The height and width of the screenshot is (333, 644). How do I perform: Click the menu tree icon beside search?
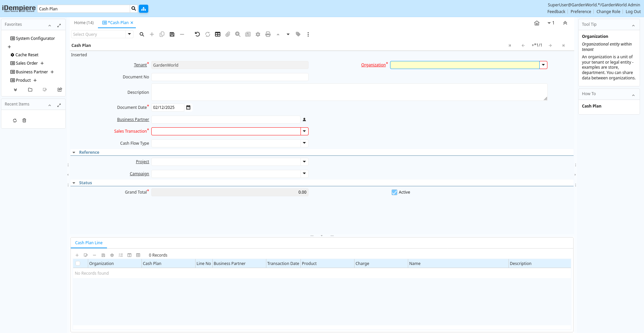coord(144,9)
